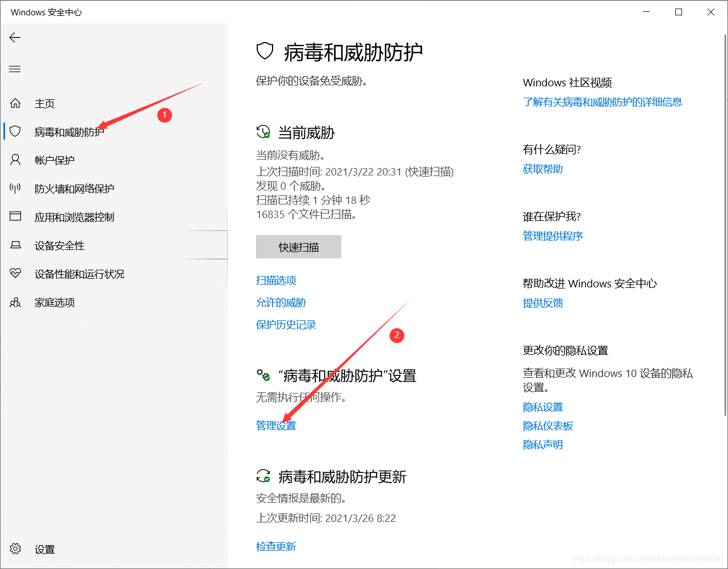The height and width of the screenshot is (569, 728).
Task: Maximize the Windows 安全中心 window
Action: point(679,12)
